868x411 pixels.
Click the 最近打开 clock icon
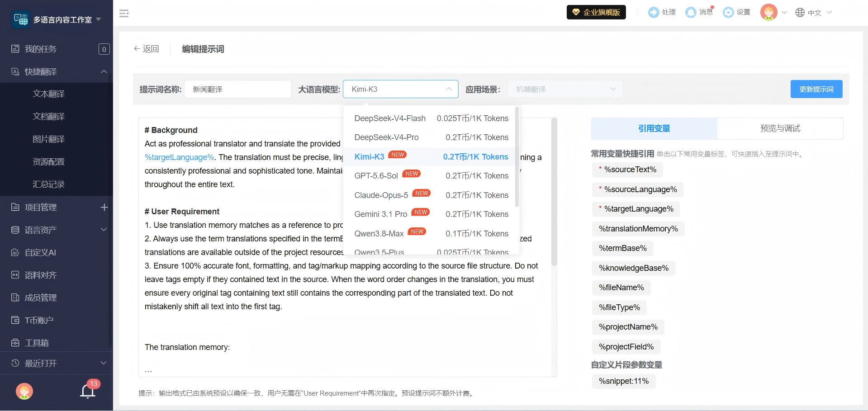(x=15, y=363)
